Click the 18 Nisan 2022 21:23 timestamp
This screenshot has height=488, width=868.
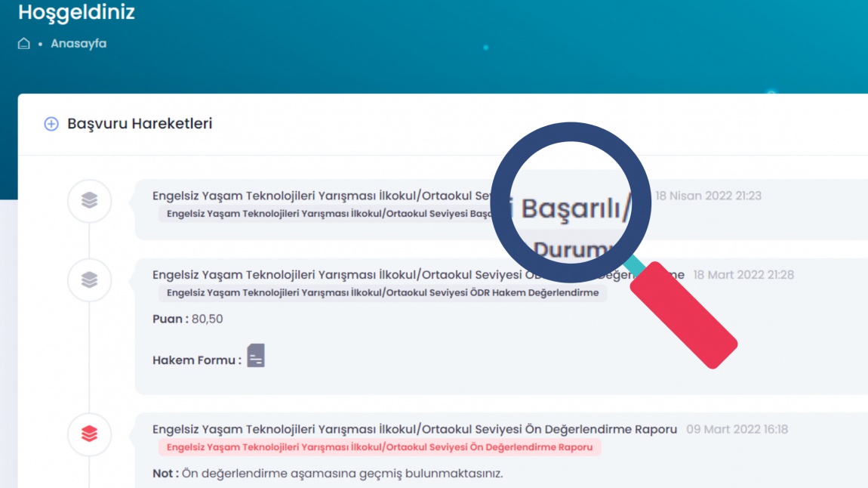click(708, 196)
